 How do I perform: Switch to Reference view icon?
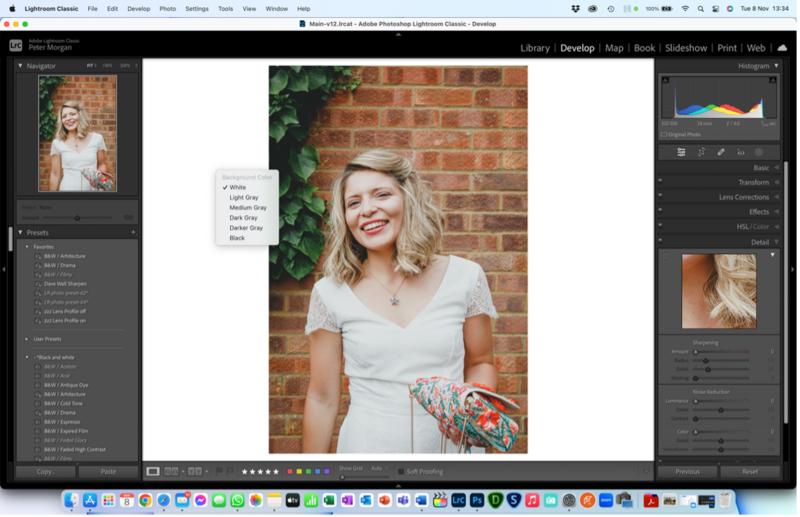pyautogui.click(x=171, y=472)
